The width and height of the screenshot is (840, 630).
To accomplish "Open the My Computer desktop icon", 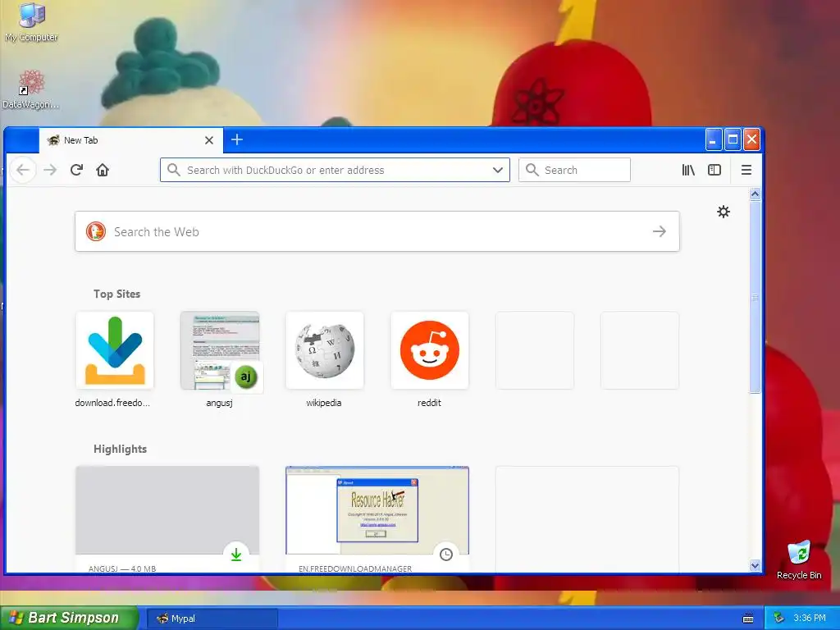I will click(x=31, y=22).
